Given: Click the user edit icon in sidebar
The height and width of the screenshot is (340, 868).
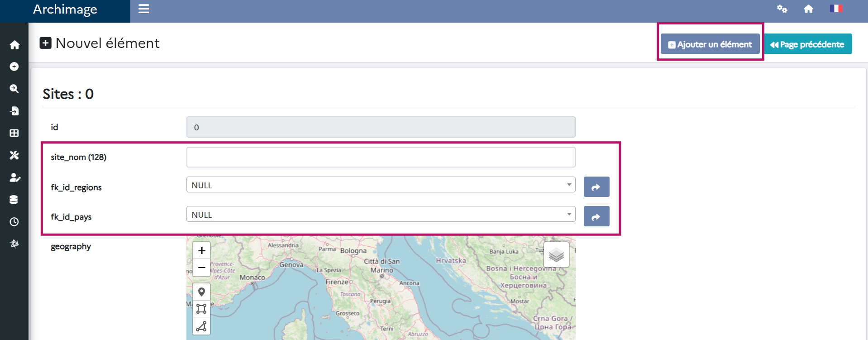Looking at the screenshot, I should [x=14, y=177].
